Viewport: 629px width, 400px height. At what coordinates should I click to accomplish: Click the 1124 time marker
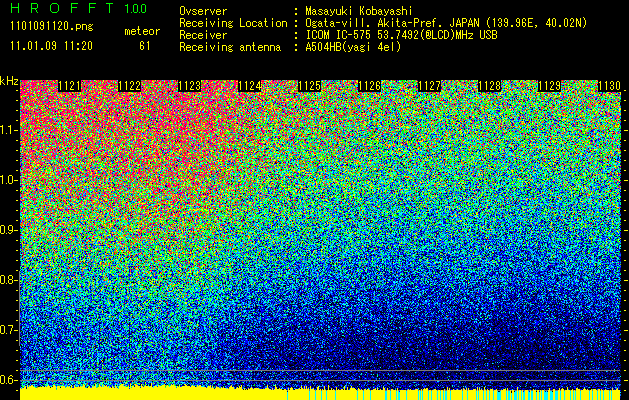pos(250,86)
